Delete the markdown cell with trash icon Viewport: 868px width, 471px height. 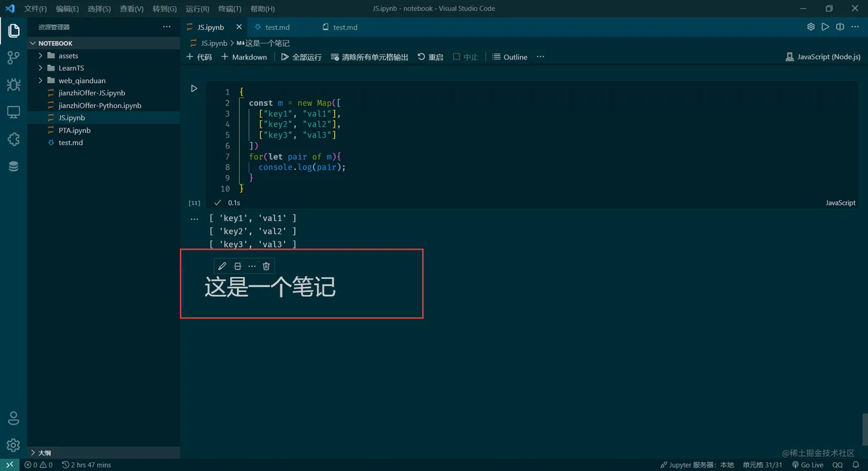pos(266,266)
